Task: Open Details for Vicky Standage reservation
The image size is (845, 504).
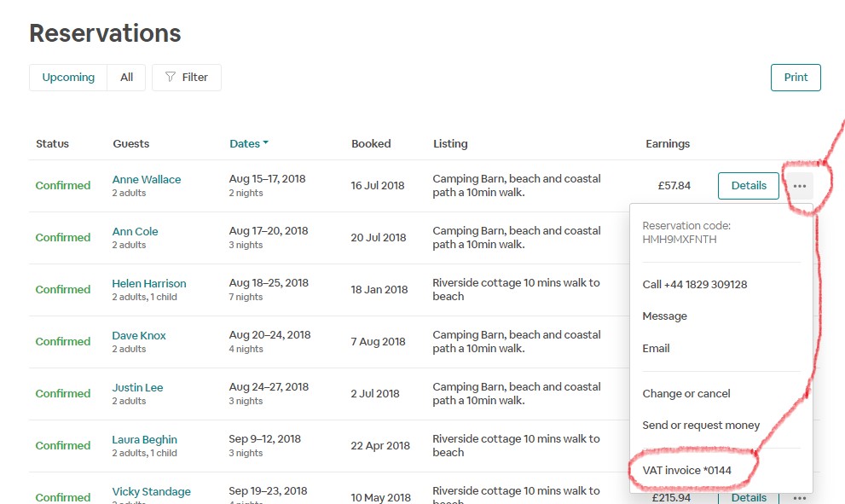Action: (x=748, y=497)
